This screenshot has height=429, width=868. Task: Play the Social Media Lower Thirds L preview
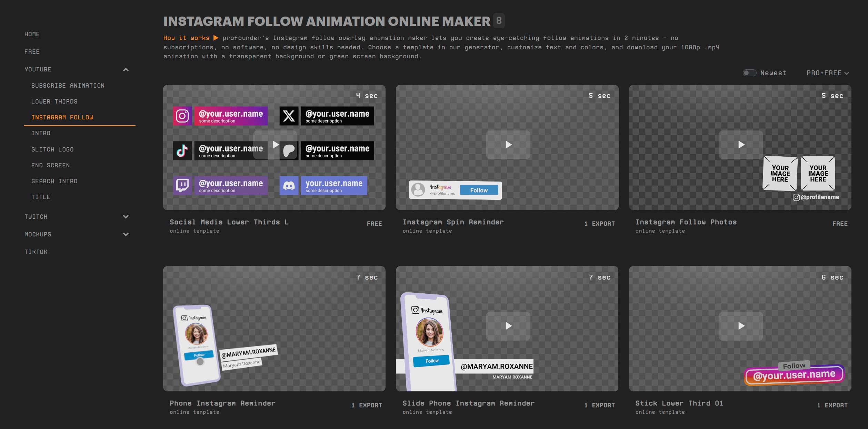275,145
